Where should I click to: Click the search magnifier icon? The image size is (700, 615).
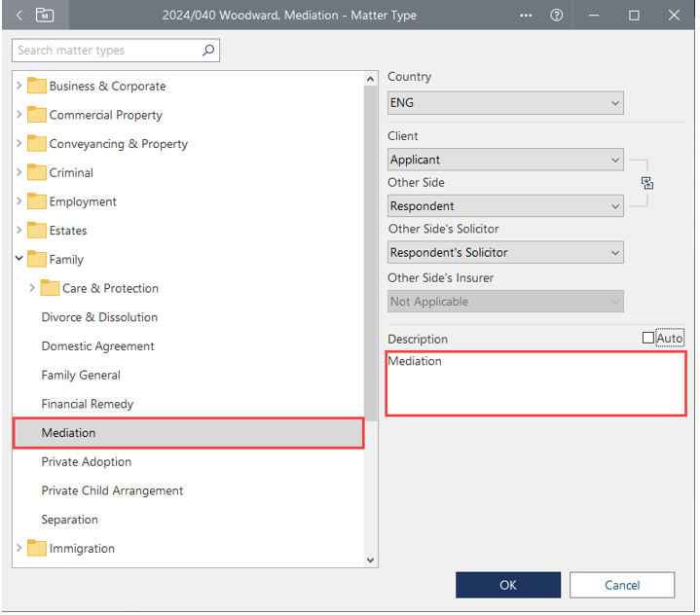[207, 51]
